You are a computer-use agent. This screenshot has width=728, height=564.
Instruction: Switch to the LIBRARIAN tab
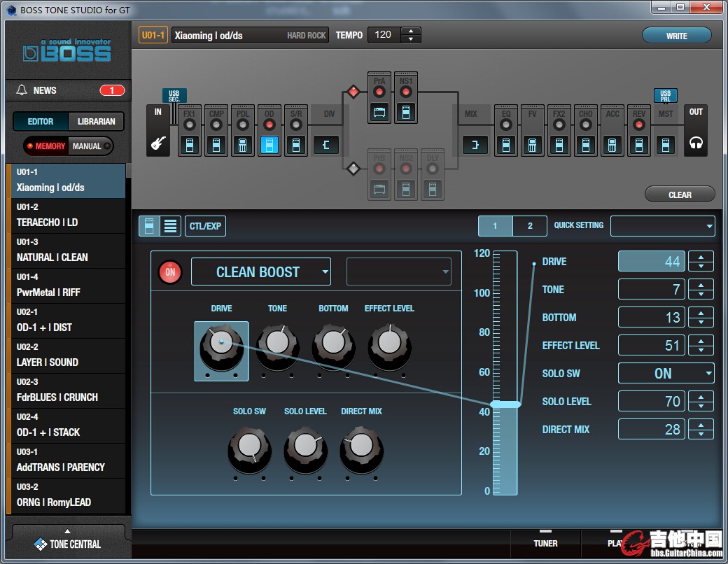coord(96,122)
